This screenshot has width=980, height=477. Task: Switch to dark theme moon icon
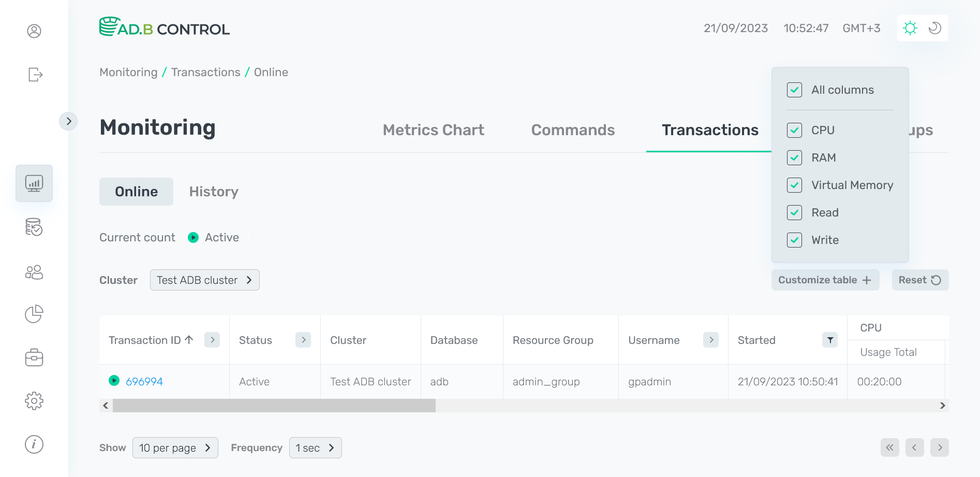[x=934, y=28]
